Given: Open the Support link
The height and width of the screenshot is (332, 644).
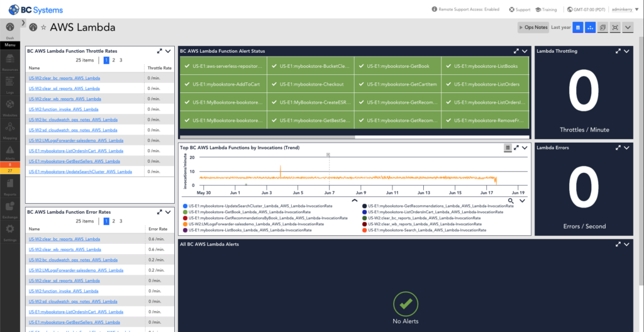Looking at the screenshot, I should [519, 9].
